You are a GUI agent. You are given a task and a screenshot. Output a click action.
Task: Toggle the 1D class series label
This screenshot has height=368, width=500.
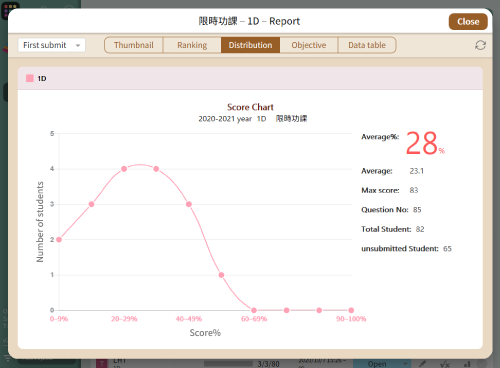(42, 79)
